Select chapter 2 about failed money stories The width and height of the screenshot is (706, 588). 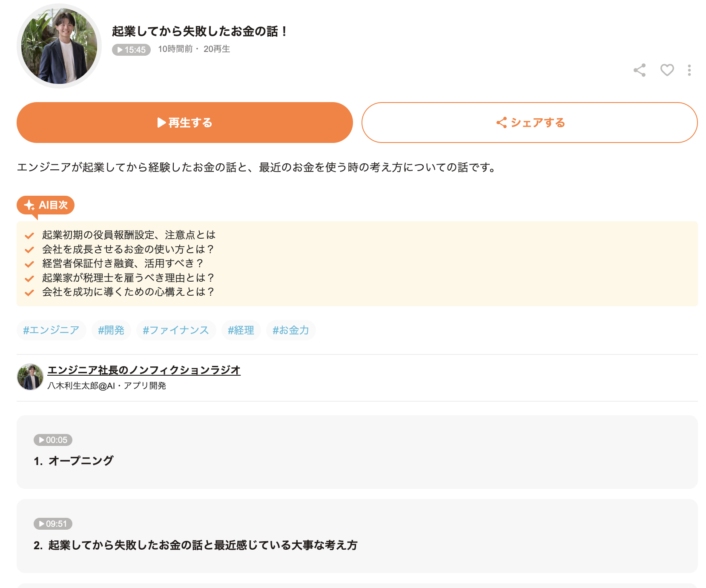tap(203, 545)
